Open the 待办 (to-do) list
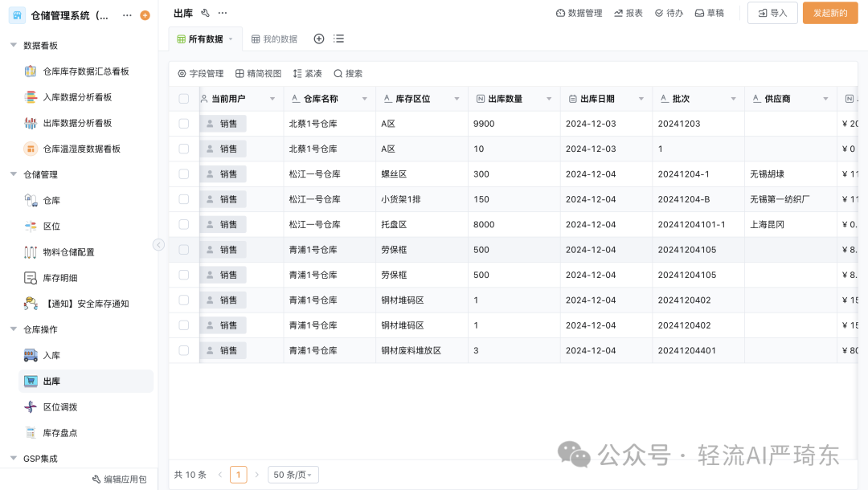 (x=669, y=13)
